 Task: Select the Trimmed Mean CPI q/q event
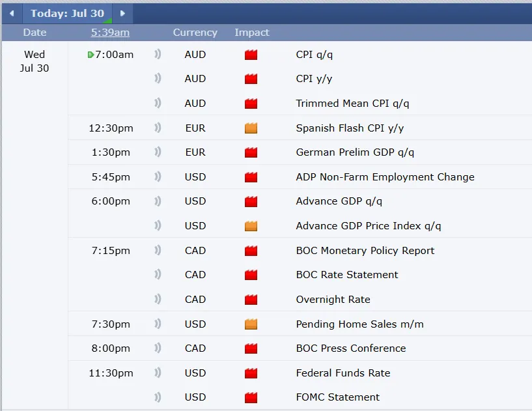pyautogui.click(x=352, y=104)
